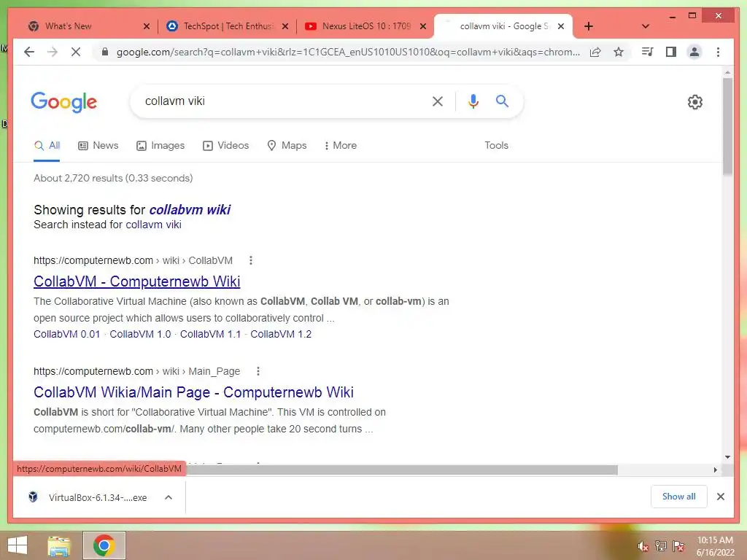Viewport: 747px width, 560px height.
Task: Select the News search filter
Action: pos(98,145)
